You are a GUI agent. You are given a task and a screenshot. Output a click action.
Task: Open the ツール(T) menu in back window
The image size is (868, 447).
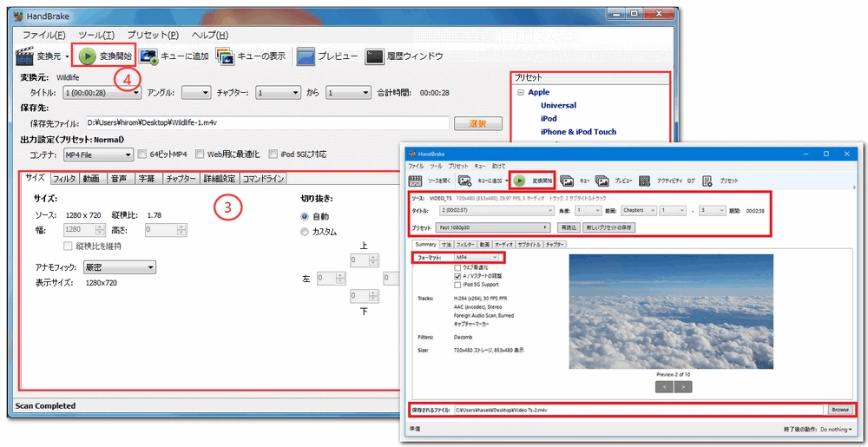click(x=96, y=35)
